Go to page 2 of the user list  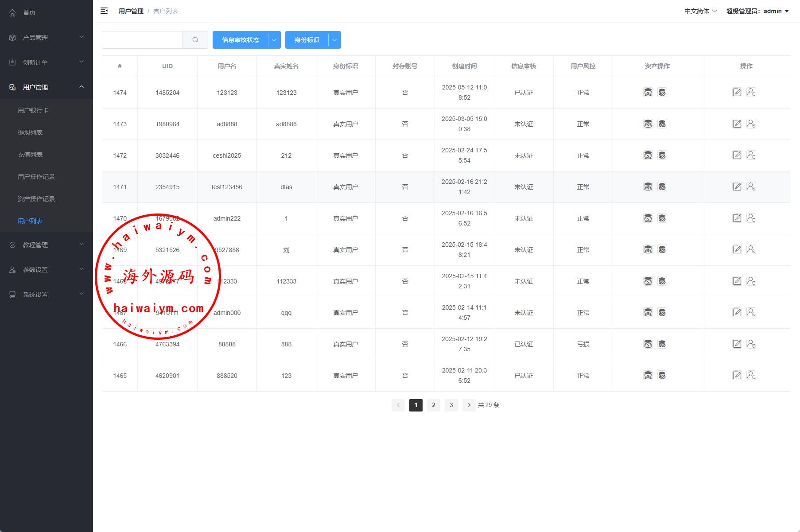tap(433, 405)
